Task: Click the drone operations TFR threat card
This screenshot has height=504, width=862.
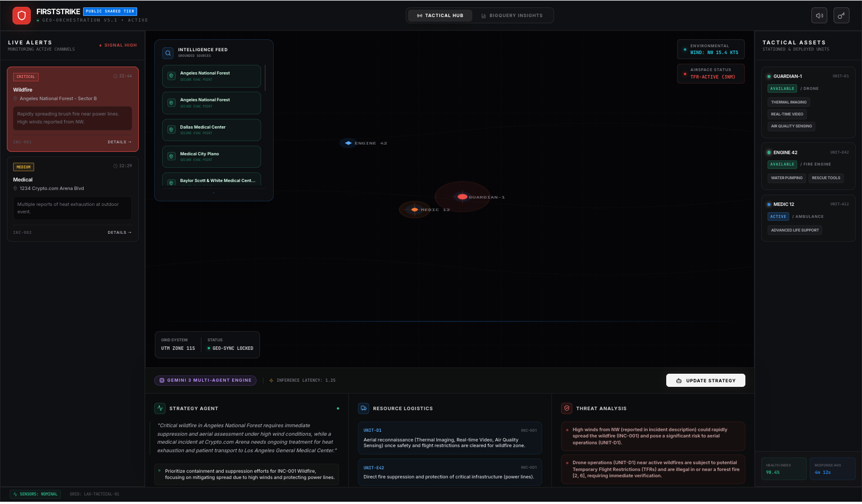Action: (653, 469)
